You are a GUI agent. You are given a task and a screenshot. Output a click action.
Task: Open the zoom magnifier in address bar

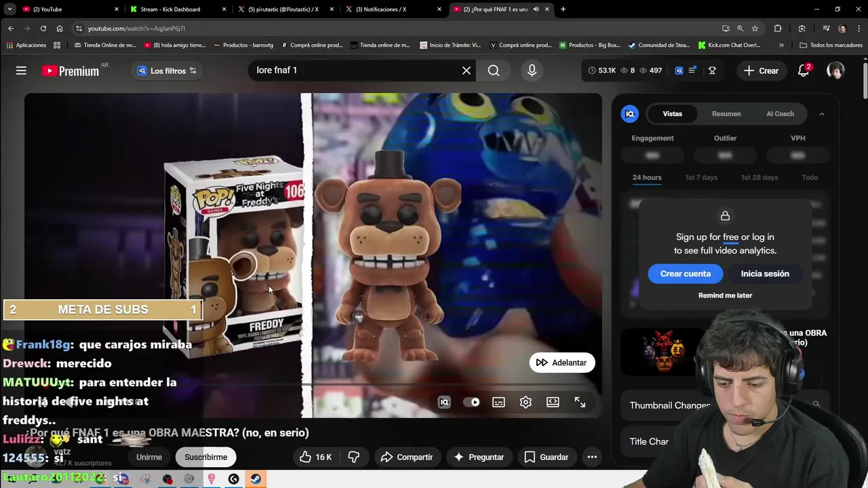pos(740,28)
